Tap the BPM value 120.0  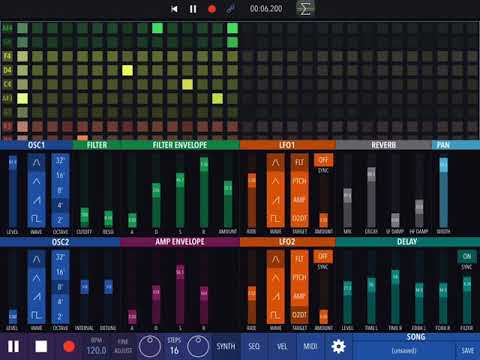click(x=96, y=350)
